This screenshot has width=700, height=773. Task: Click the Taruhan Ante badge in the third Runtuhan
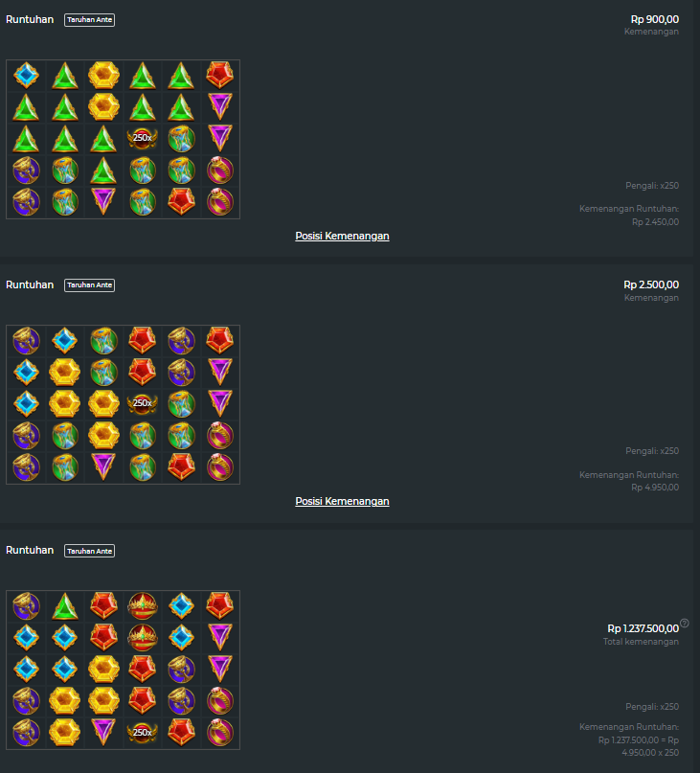(x=89, y=551)
